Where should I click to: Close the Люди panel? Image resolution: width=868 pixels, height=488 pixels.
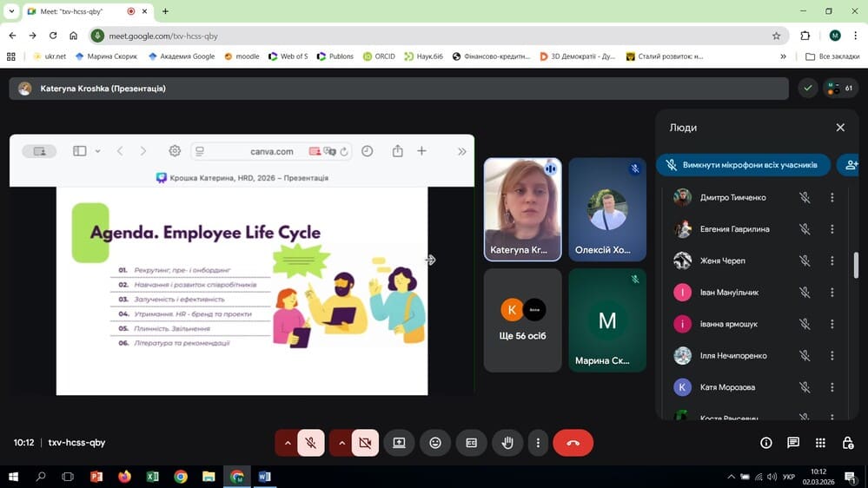(840, 128)
